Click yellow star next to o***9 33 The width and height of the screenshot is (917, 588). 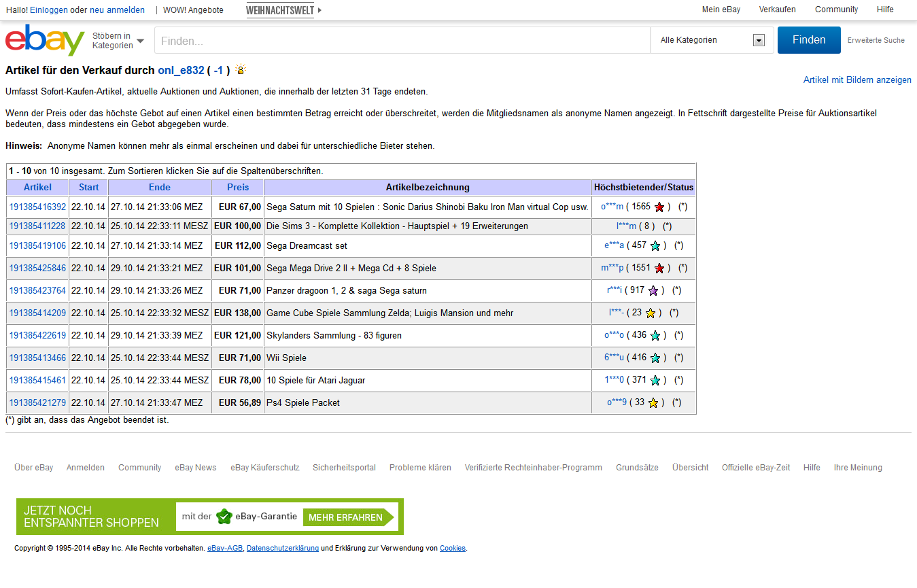[x=653, y=403]
